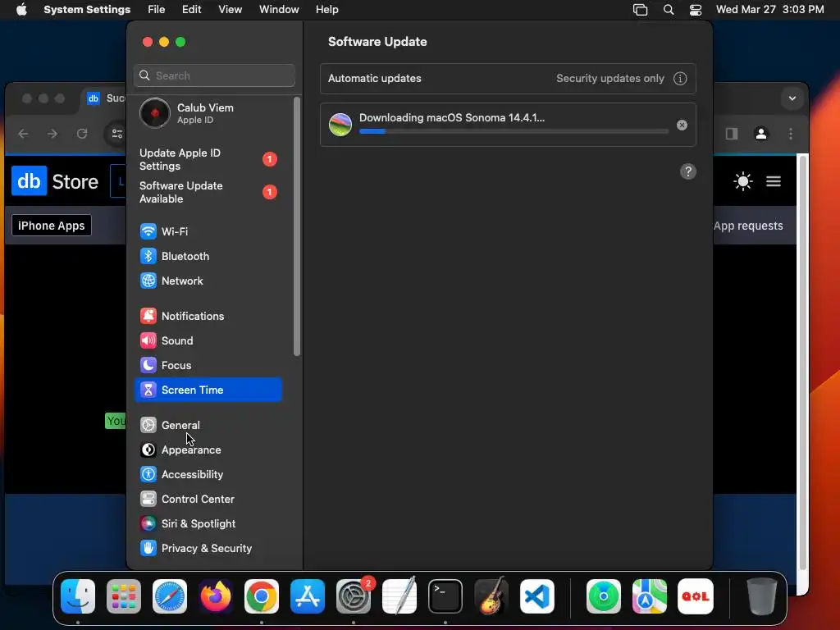Open TextEdit from the Dock
This screenshot has height=630, width=840.
pyautogui.click(x=399, y=596)
